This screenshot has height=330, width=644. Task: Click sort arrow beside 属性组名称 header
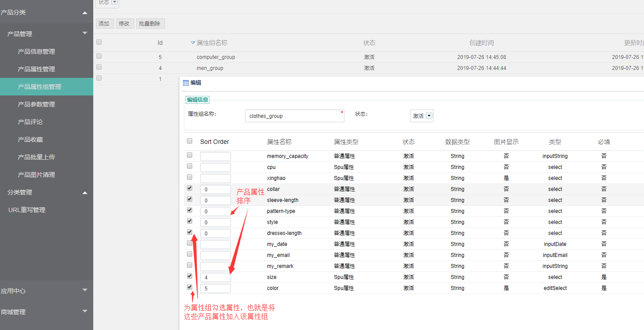[193, 43]
